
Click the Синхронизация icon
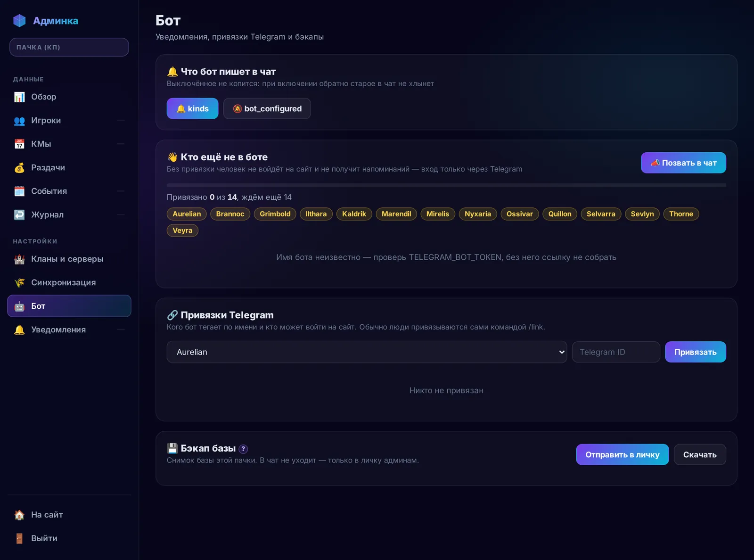19,283
